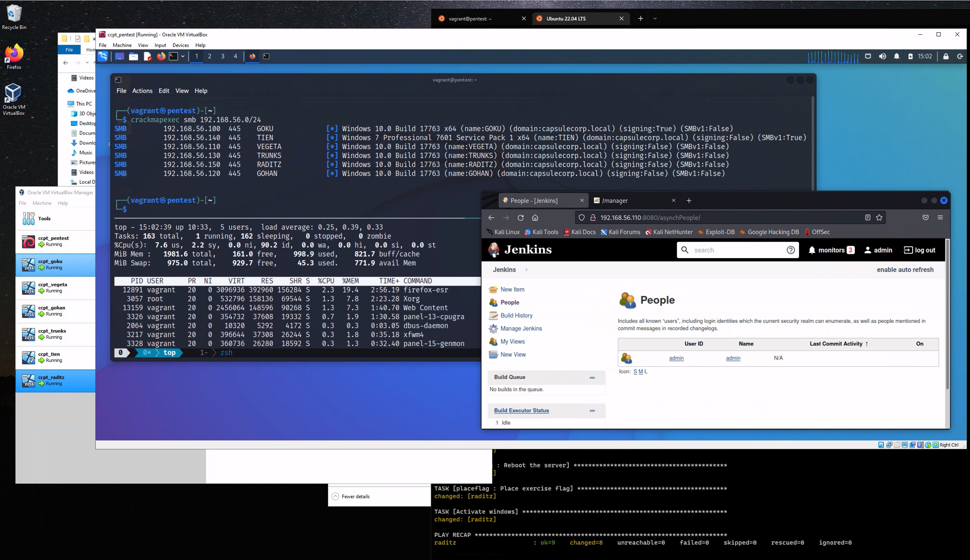
Task: Open the Kali panel file manager icon
Action: coord(134,56)
